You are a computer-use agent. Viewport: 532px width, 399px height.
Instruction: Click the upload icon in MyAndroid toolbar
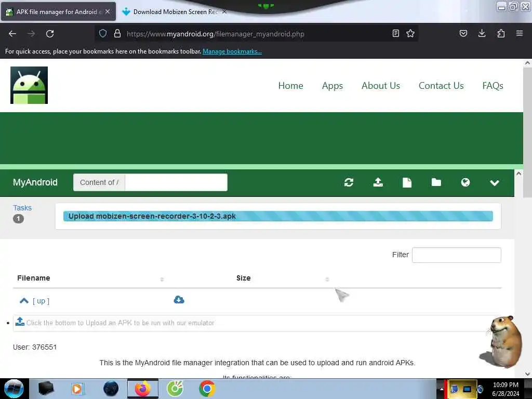click(378, 182)
